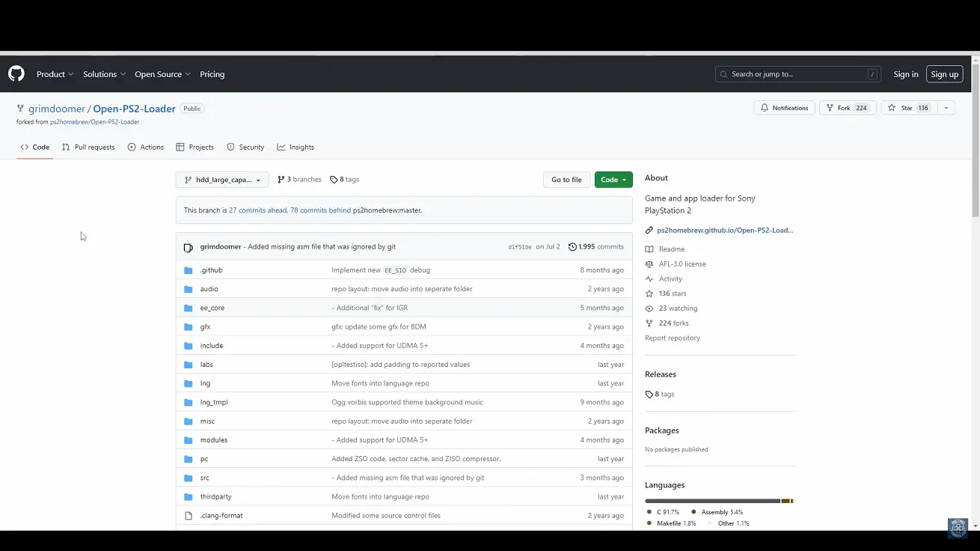
Task: Focus the Search or jump to field
Action: pos(797,74)
